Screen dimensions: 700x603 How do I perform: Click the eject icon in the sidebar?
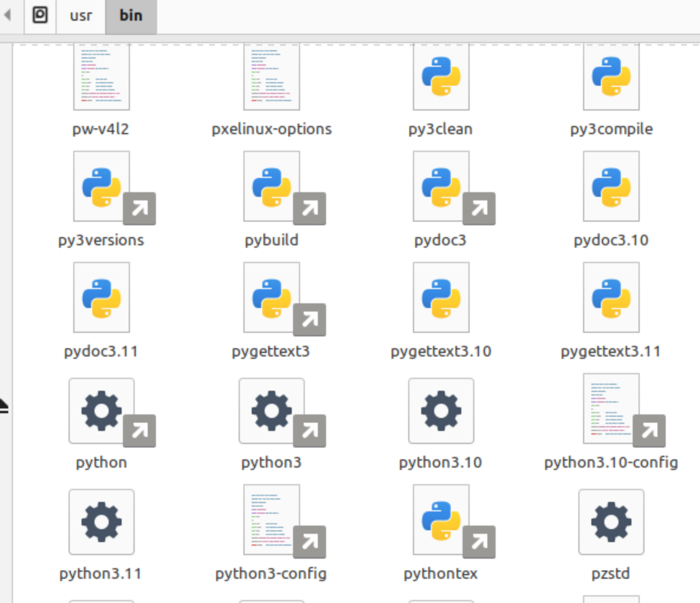4,407
